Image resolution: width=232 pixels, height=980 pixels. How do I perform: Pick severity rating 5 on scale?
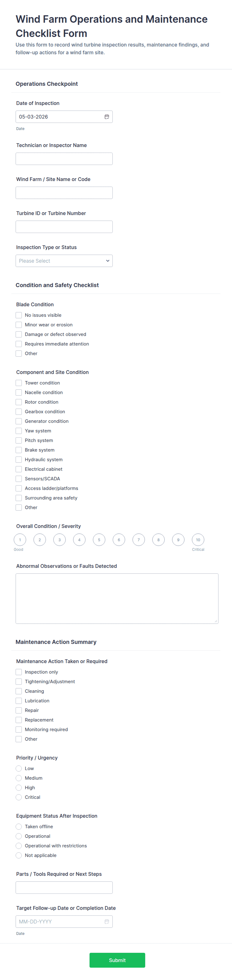[99, 540]
